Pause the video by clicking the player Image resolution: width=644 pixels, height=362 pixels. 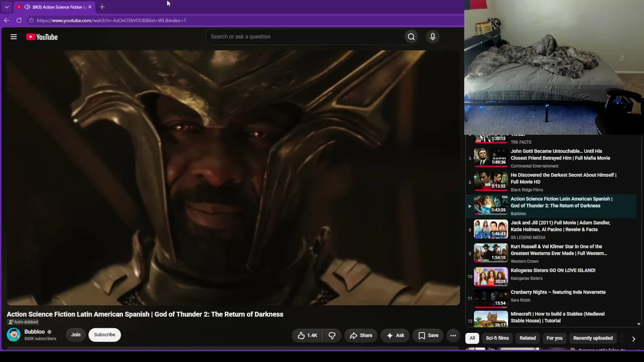[x=233, y=177]
